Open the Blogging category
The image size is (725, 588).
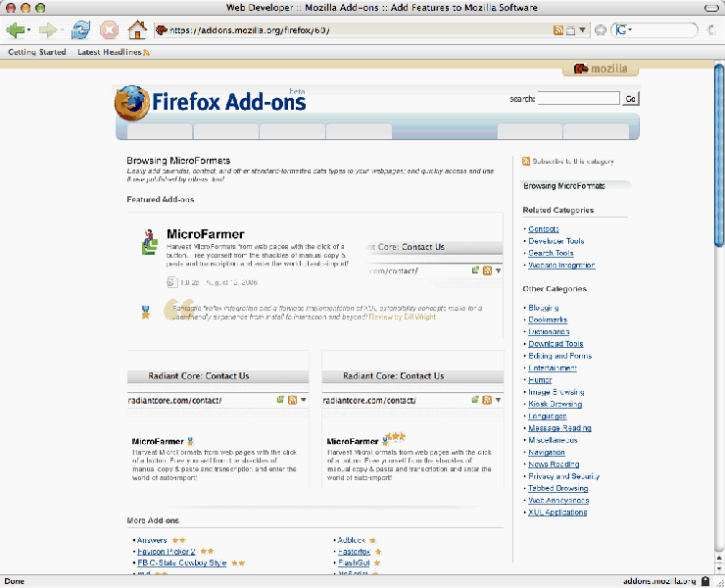click(x=544, y=308)
